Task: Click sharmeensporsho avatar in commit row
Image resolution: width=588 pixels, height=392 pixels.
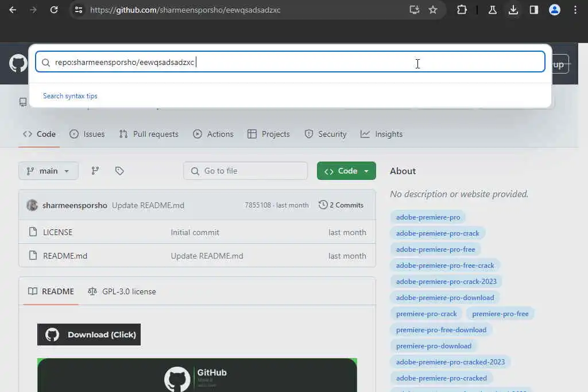Action: tap(32, 205)
